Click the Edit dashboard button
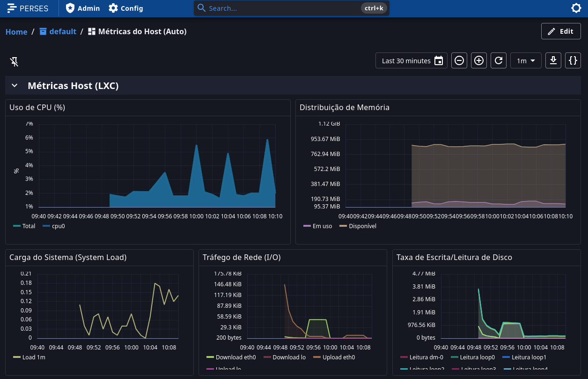 tap(561, 31)
